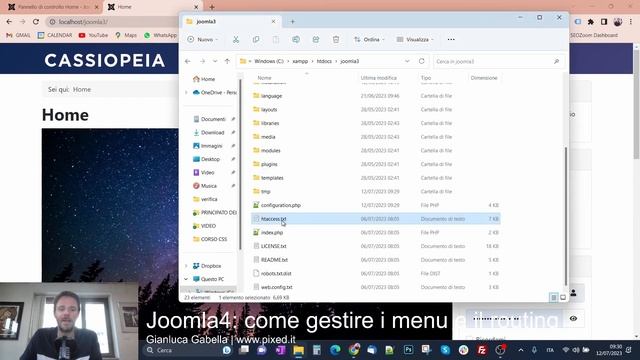Collapse the Questo PC tree node
Screen dimensions: 640x360
[x=187, y=279]
